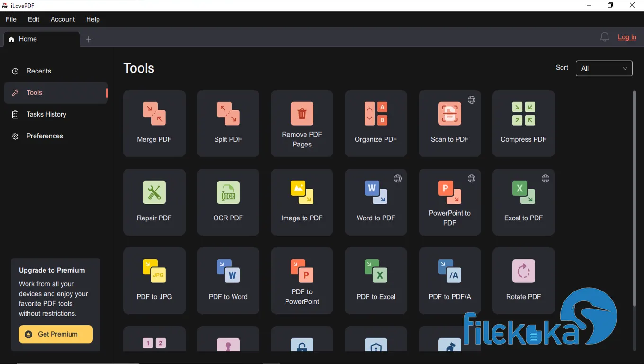Click the globe icon on Word to PDF
Viewport: 644px width, 364px height.
coord(398,179)
